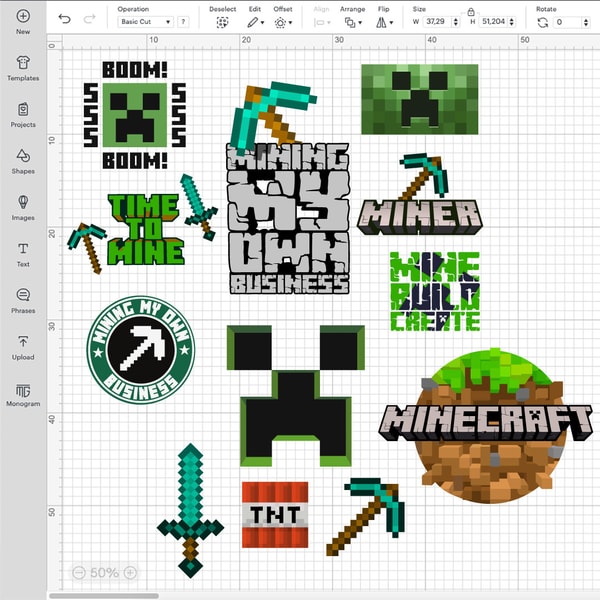Select the bottom diamond pickaxe image
Image resolution: width=600 pixels, height=600 pixels.
pos(366,517)
